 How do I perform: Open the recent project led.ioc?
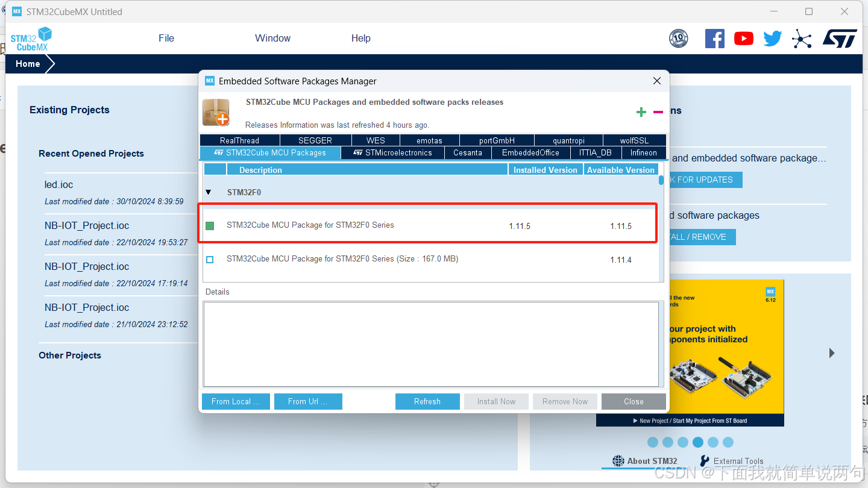(x=58, y=184)
